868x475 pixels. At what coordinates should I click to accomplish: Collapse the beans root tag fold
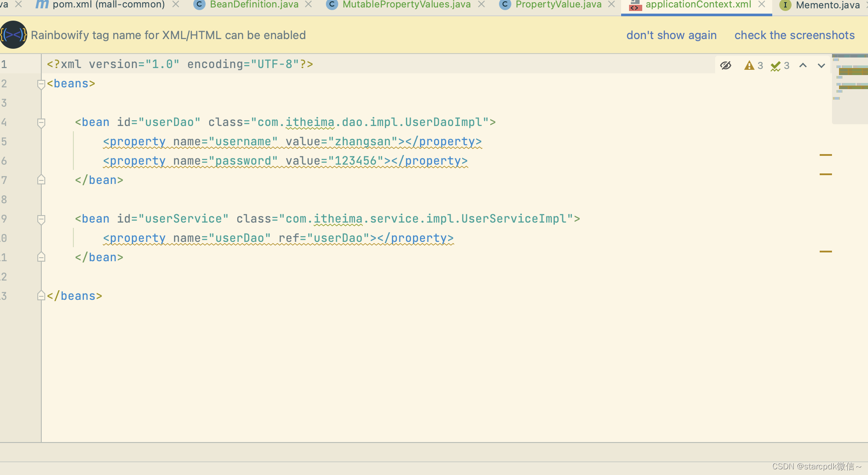(41, 83)
